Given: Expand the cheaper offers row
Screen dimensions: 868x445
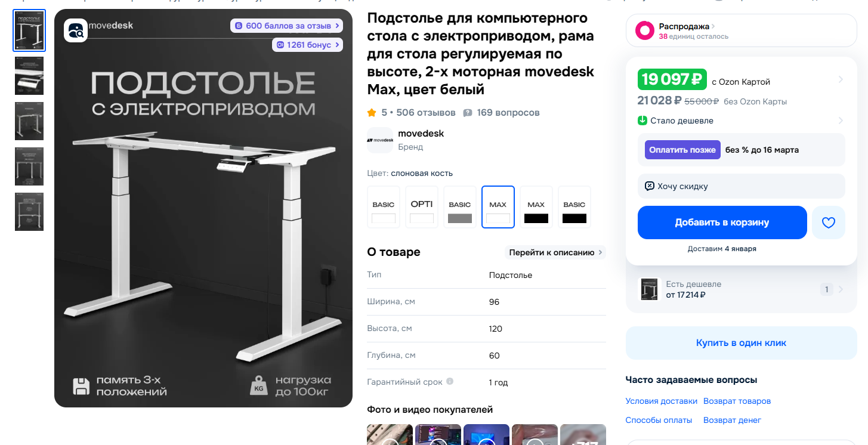Looking at the screenshot, I should click(742, 289).
